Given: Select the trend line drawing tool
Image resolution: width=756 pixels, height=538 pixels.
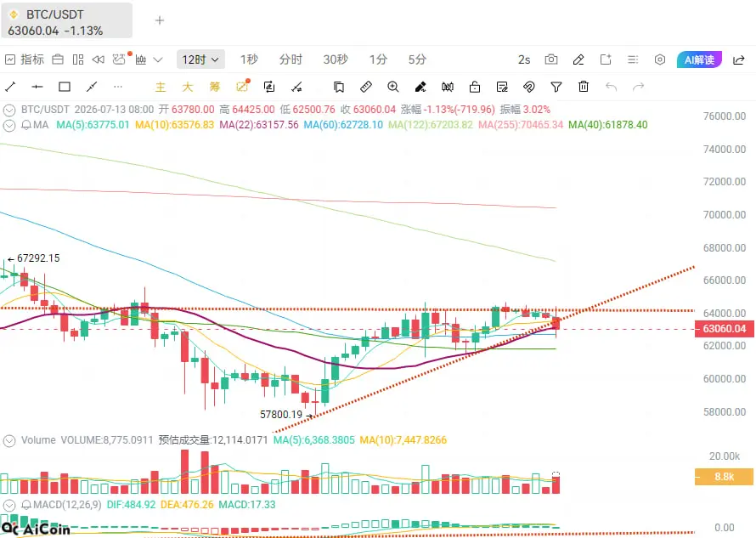Looking at the screenshot, I should [10, 87].
